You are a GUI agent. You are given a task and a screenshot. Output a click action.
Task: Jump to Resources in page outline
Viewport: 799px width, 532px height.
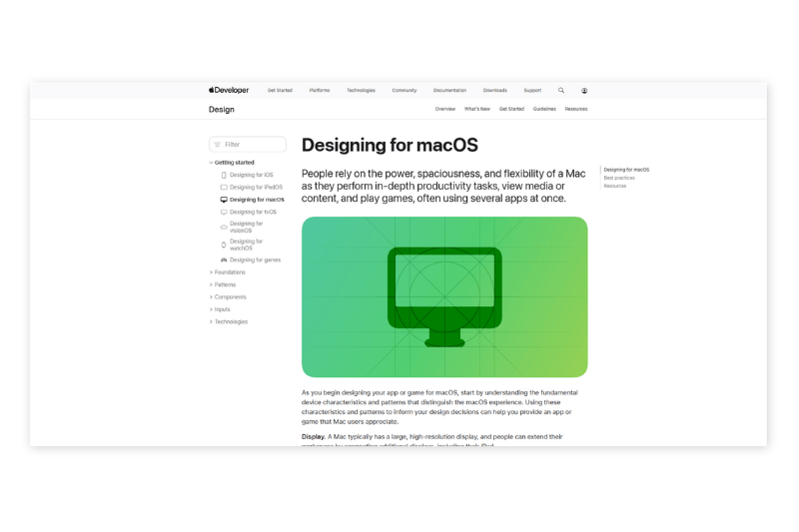(x=615, y=186)
